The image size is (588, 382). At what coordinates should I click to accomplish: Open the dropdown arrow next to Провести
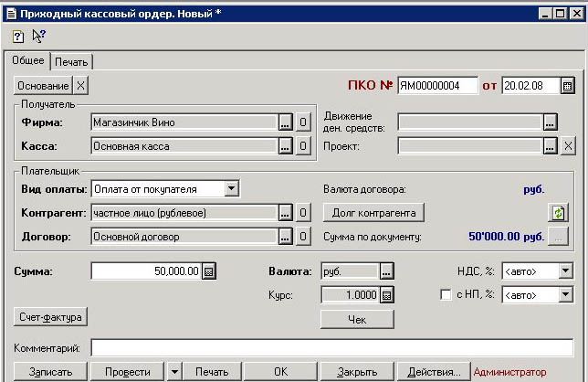coord(174,372)
